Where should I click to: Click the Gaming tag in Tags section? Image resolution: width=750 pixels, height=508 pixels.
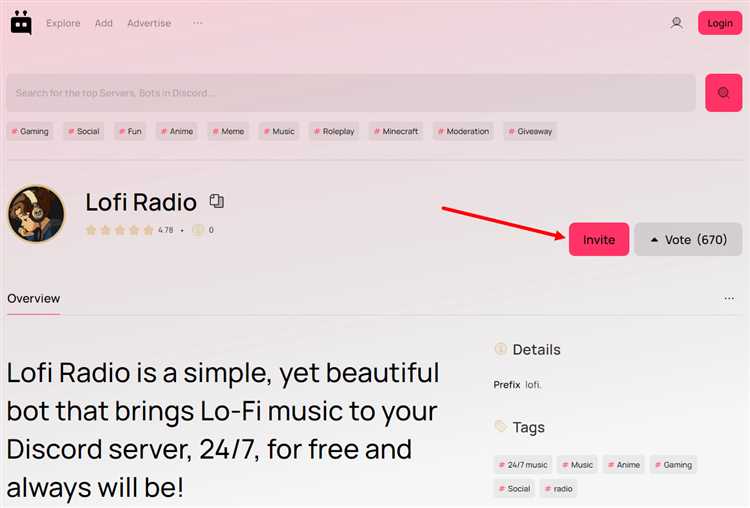(673, 464)
